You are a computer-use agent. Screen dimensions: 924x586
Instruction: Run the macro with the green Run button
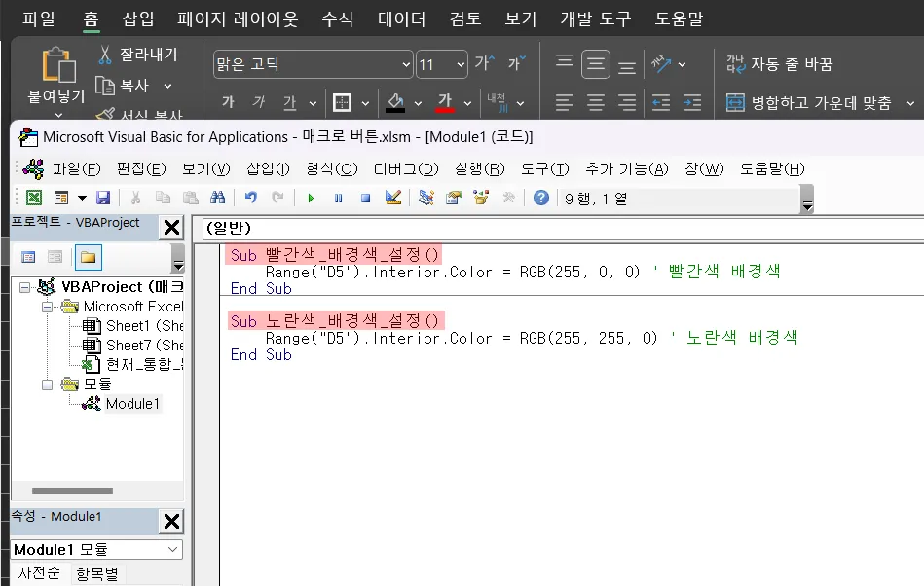tap(312, 198)
